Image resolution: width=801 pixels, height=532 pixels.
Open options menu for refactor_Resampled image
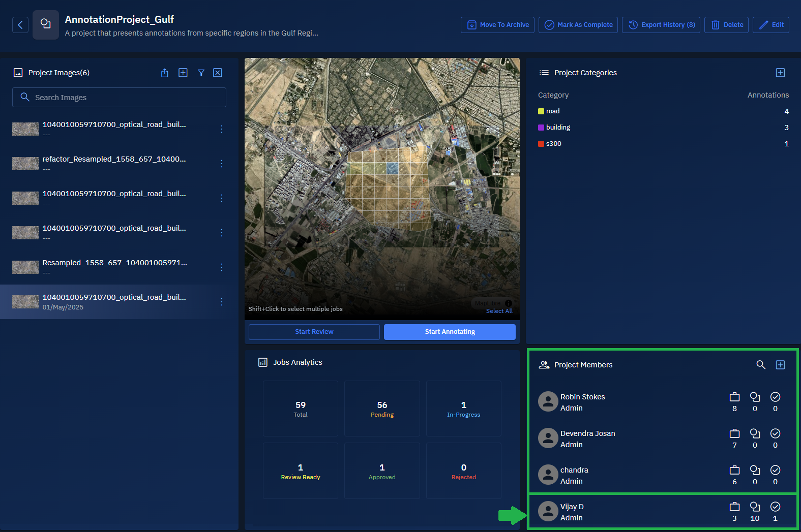(222, 164)
